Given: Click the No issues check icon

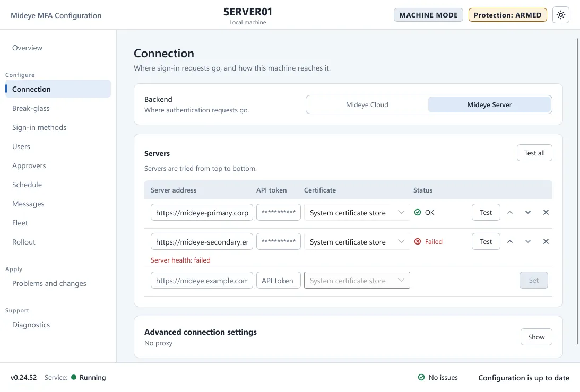Looking at the screenshot, I should pos(421,377).
